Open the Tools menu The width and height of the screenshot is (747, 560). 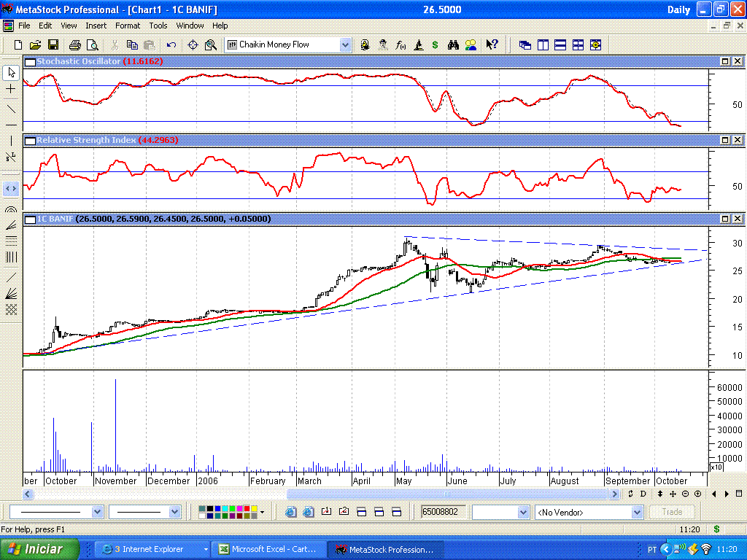[x=158, y=26]
